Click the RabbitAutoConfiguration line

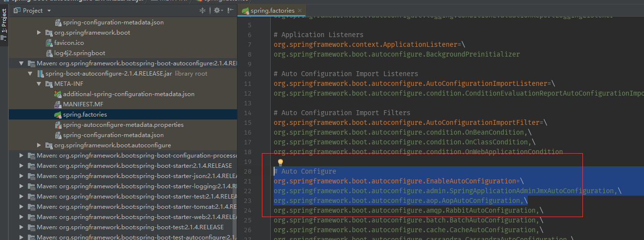408,210
